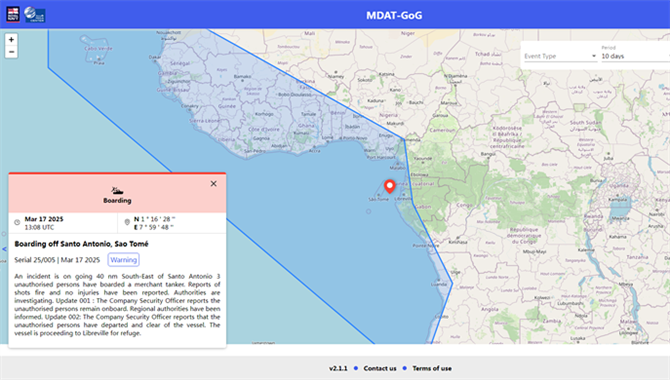Close the Boarding incident popup
Image resolution: width=670 pixels, height=380 pixels.
click(214, 184)
